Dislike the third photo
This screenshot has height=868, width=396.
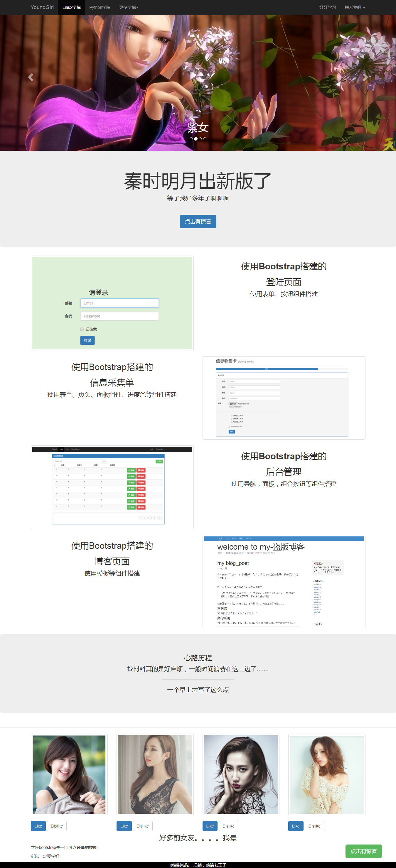(x=228, y=826)
